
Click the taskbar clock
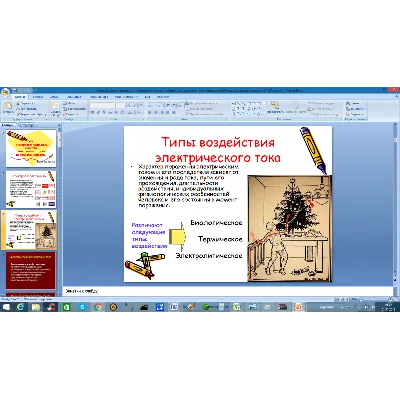point(389,307)
